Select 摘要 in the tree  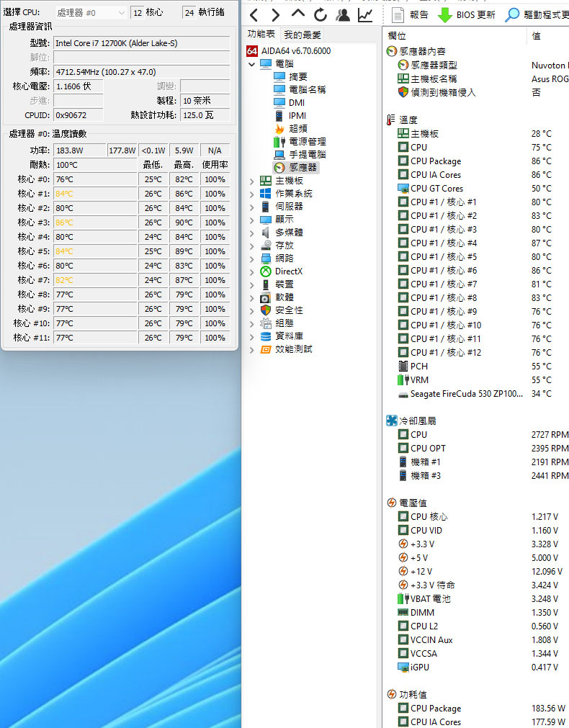click(291, 76)
